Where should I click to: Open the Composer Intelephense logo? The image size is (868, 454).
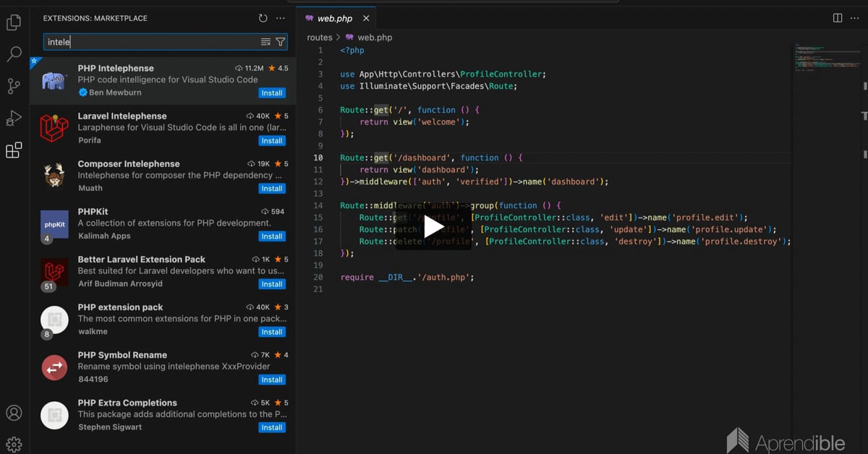(54, 176)
